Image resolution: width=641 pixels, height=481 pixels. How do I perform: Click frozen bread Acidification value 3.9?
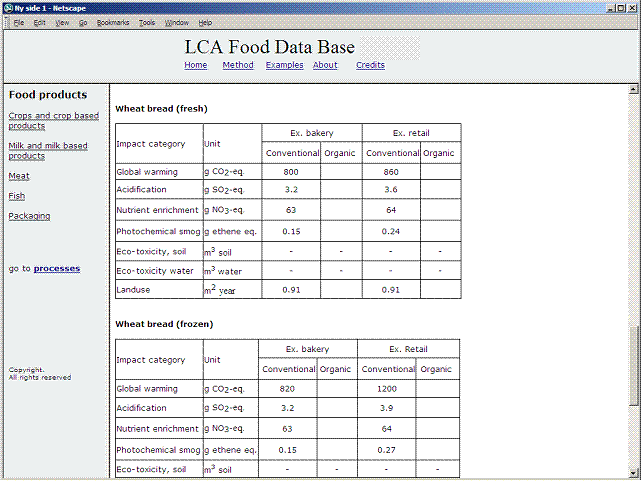click(x=387, y=408)
